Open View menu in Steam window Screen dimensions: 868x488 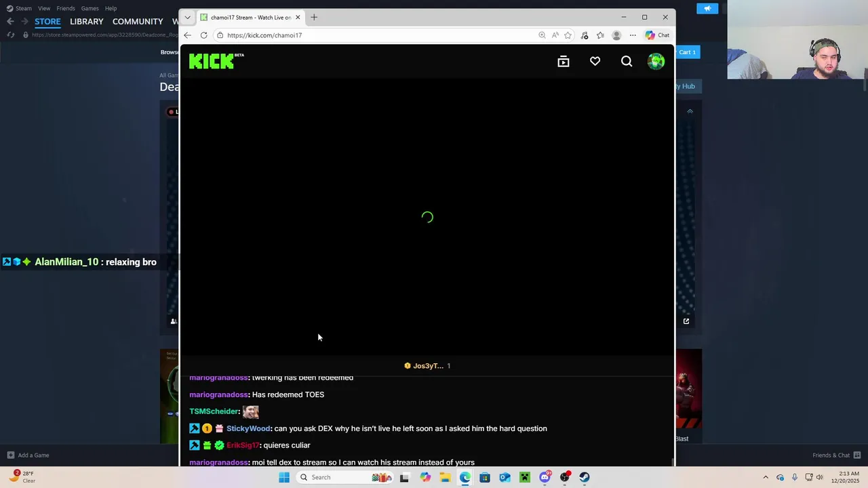click(44, 8)
